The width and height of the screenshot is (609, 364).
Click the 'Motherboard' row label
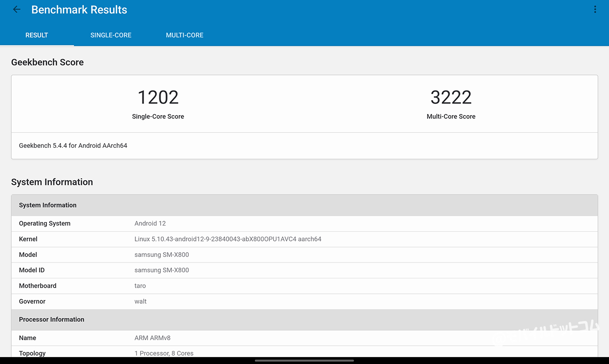[37, 286]
